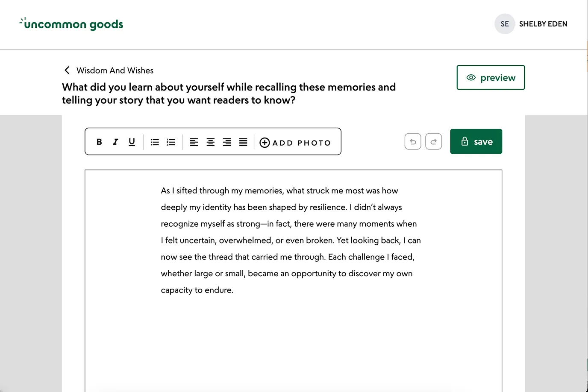This screenshot has height=392, width=588.
Task: Save your written response
Action: (x=476, y=141)
